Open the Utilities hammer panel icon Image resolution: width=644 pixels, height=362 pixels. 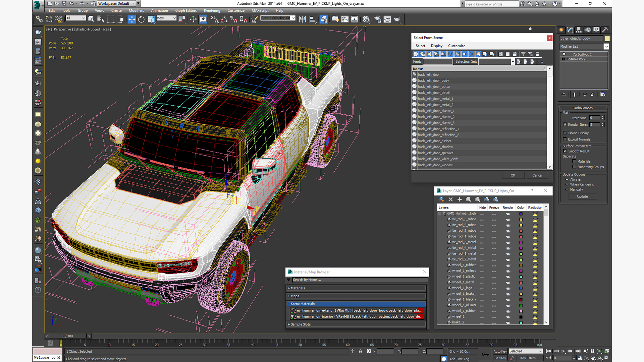coord(605,30)
